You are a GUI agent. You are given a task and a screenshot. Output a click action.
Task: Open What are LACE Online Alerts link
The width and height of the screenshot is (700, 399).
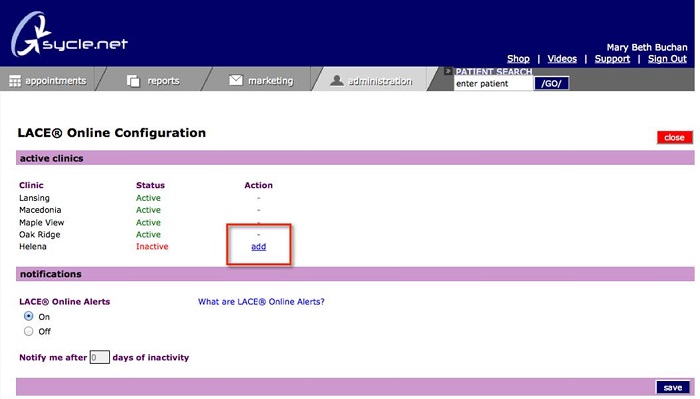point(261,302)
